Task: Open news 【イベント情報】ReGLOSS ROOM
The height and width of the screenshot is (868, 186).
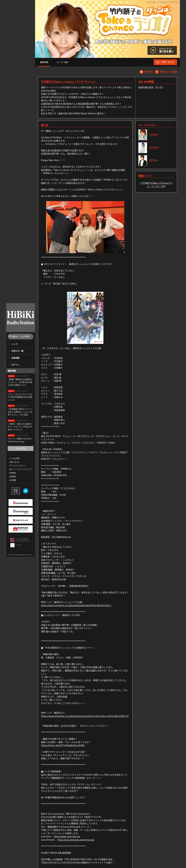Action: tap(20, 440)
